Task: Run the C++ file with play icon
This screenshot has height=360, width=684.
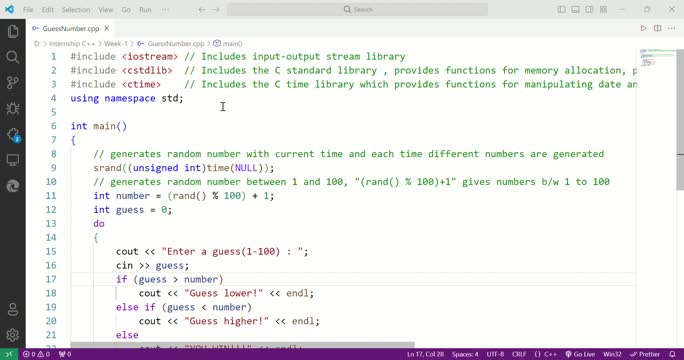Action: (643, 28)
